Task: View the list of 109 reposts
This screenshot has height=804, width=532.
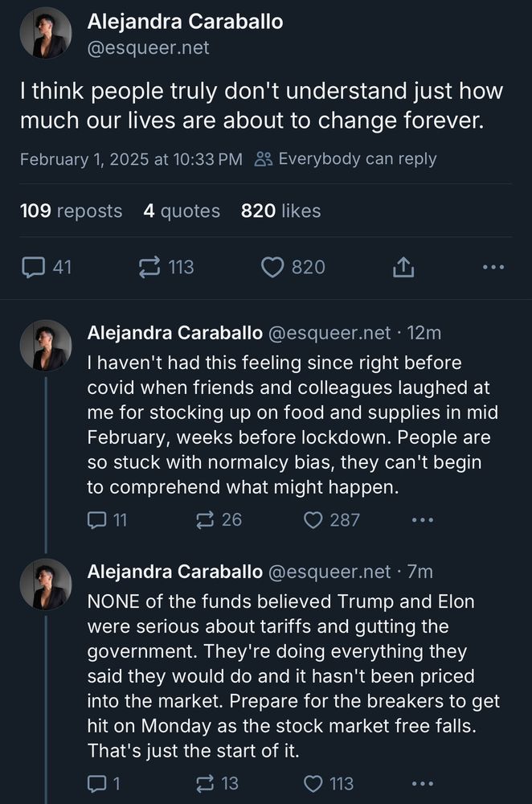Action: coord(72,211)
